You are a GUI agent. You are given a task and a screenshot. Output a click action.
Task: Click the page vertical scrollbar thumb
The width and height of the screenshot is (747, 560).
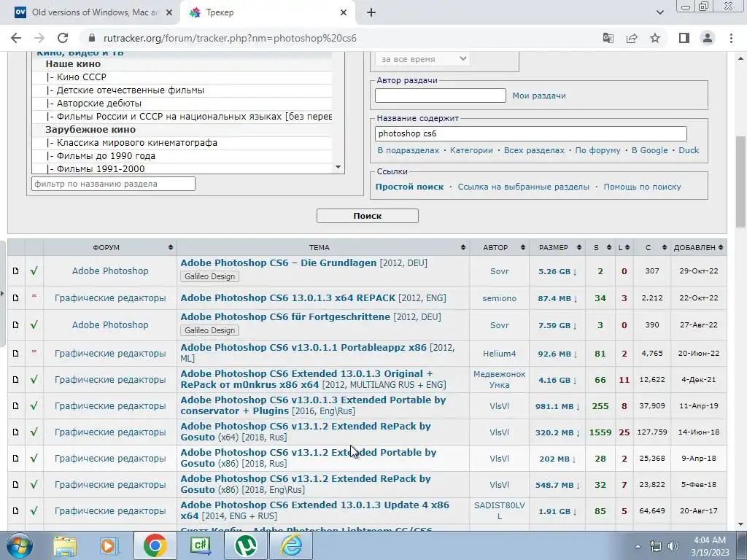pyautogui.click(x=741, y=181)
